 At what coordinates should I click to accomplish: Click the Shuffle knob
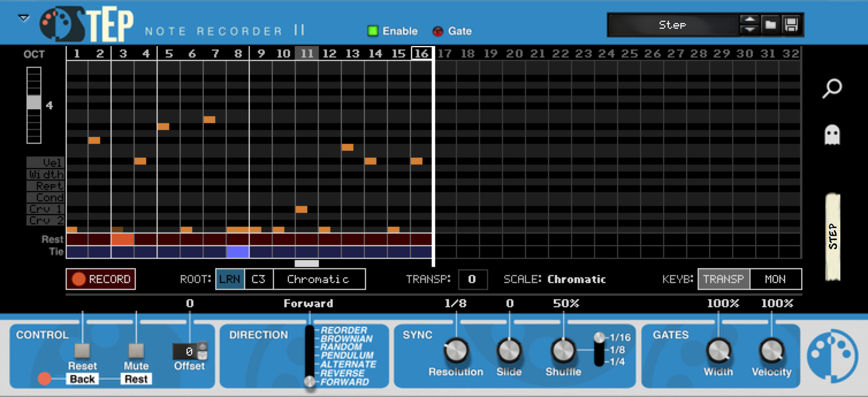point(563,350)
